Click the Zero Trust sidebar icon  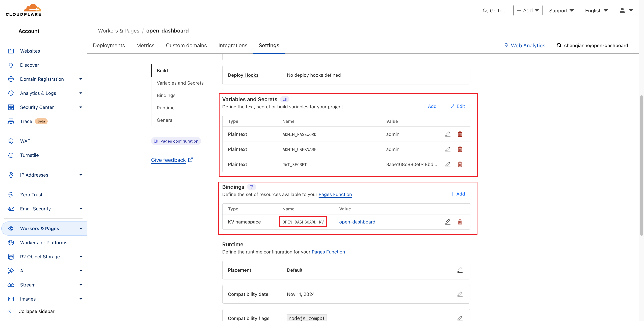(x=11, y=195)
